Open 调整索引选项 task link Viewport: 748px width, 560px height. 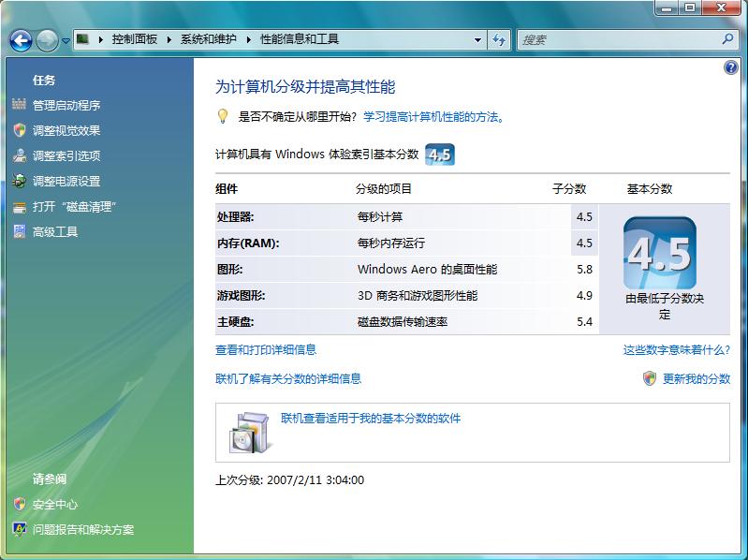click(x=66, y=155)
